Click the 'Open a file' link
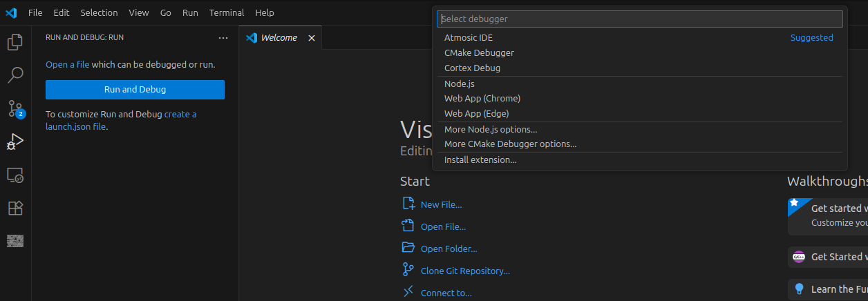 coord(67,64)
